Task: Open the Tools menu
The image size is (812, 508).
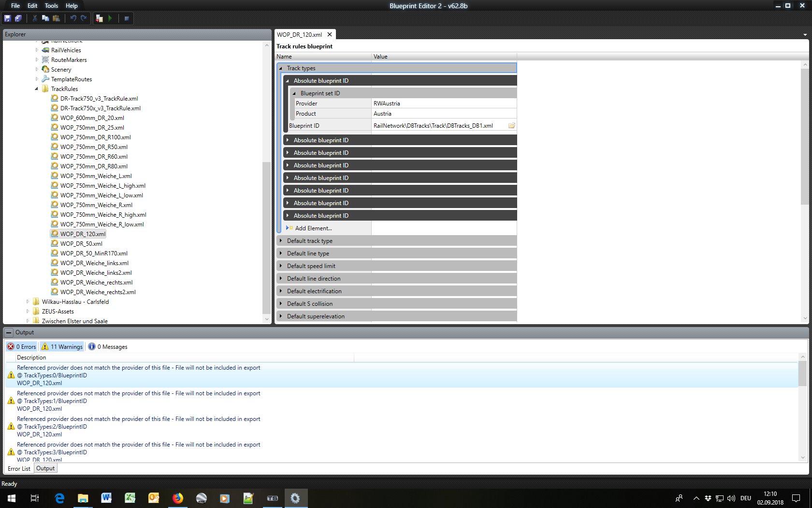Action: tap(51, 6)
